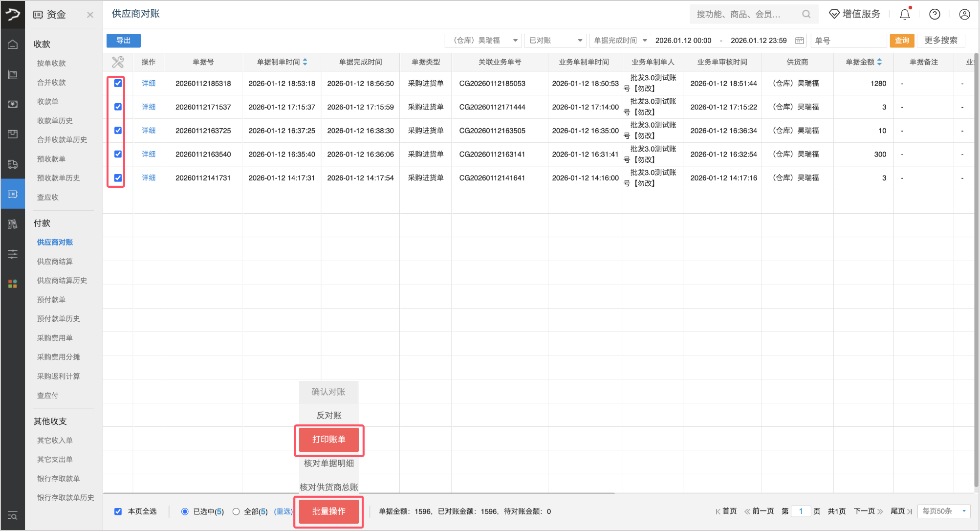The image size is (980, 531).
Task: Expand the 已对账 status dropdown
Action: (556, 41)
